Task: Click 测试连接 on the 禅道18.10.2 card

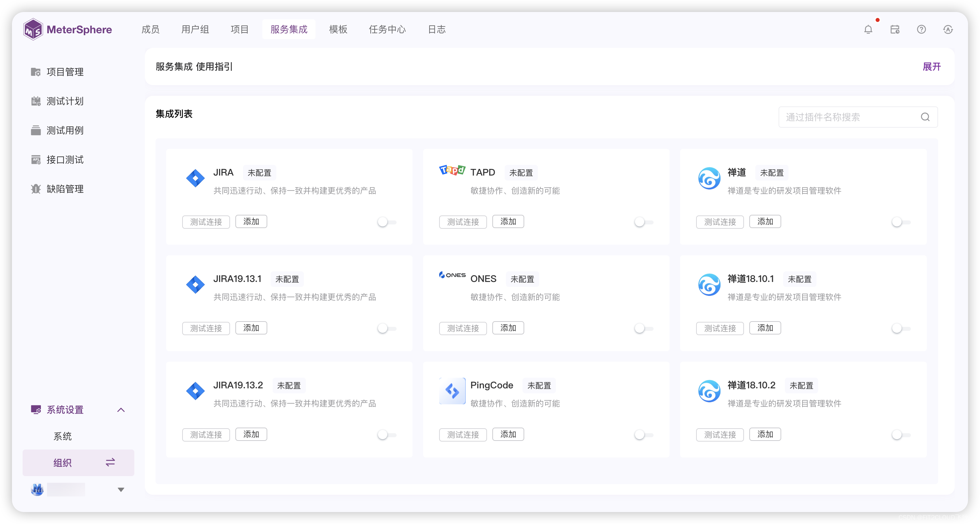Action: click(720, 435)
